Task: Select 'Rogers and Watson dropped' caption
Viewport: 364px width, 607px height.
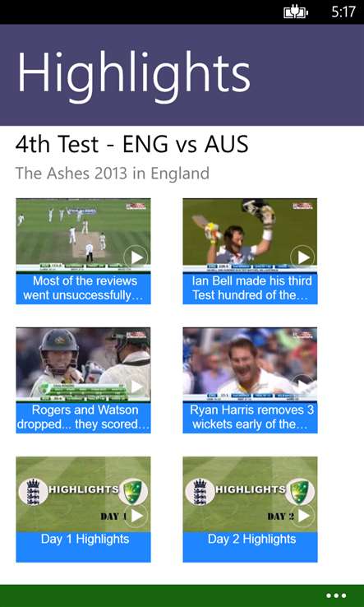Action: pyautogui.click(x=83, y=417)
